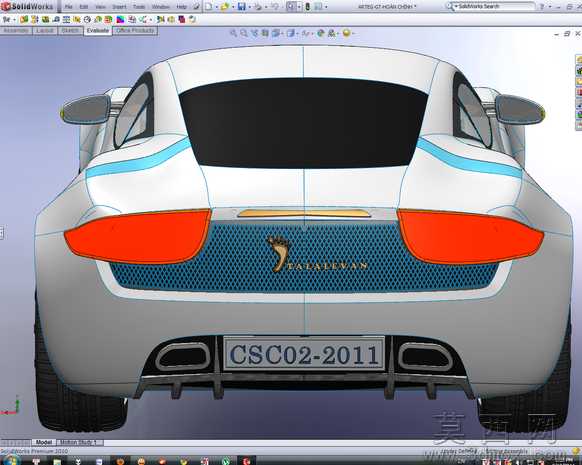Click the Rebuild traffic light icon
This screenshot has width=582, height=465.
pos(308,7)
